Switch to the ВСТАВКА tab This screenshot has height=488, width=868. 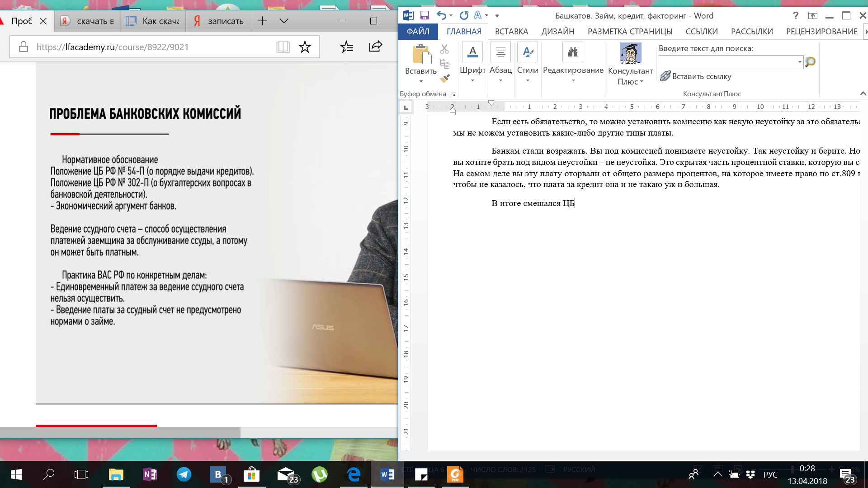click(x=511, y=31)
